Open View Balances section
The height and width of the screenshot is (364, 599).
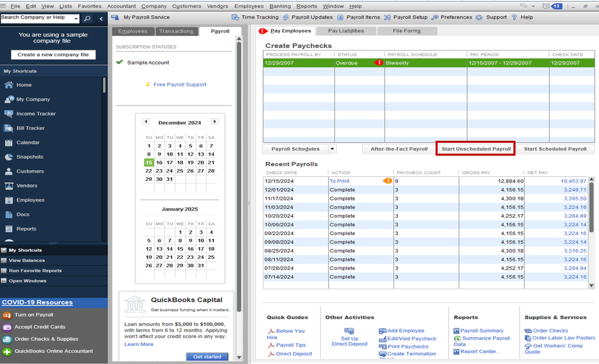(27, 260)
